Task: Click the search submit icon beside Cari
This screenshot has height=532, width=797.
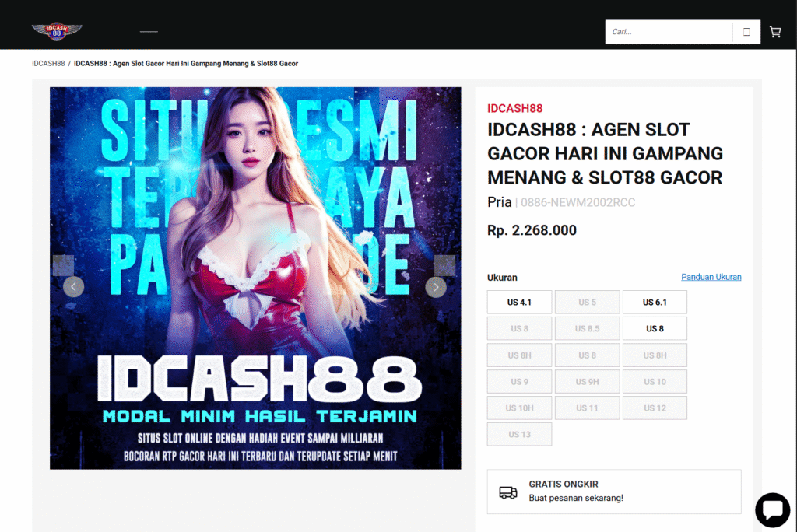Action: (x=746, y=32)
